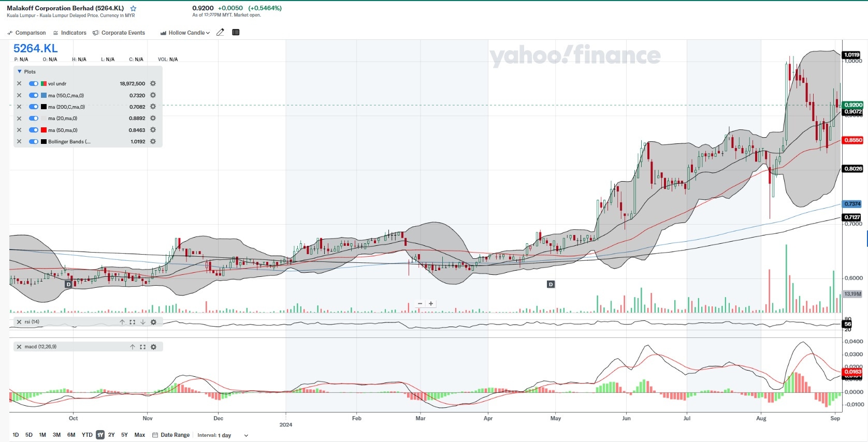Open macd (12,26,9) settings gear

coord(153,347)
